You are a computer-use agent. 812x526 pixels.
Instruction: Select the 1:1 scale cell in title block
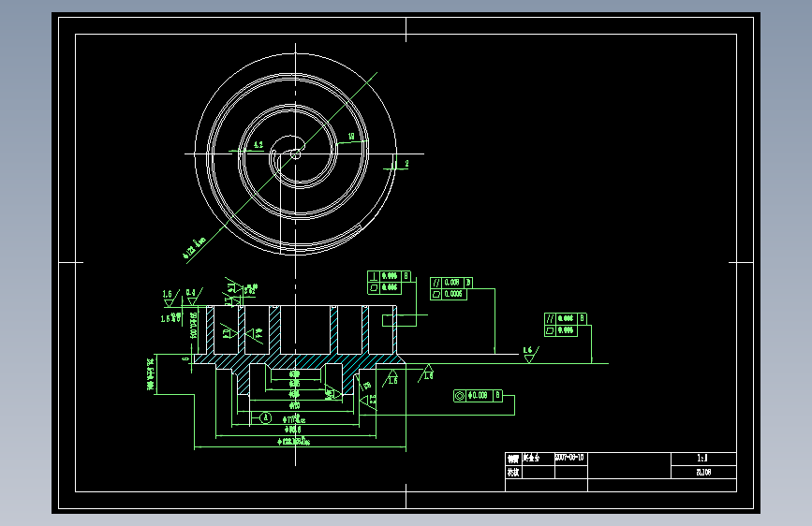pos(703,459)
